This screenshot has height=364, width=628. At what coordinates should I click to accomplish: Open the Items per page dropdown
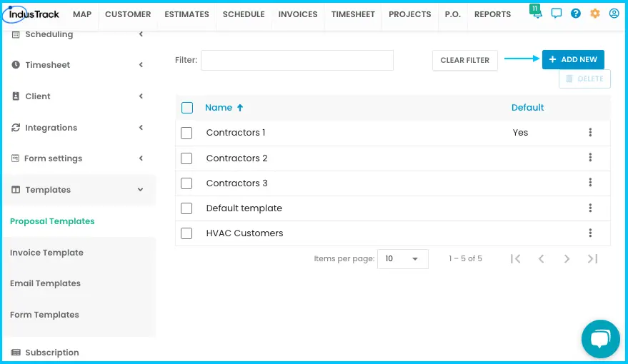coord(402,259)
